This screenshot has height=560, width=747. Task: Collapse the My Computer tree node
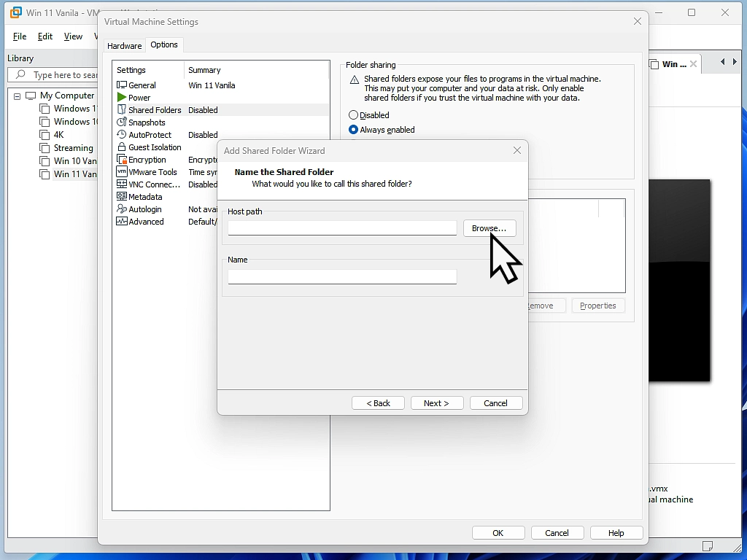pos(18,96)
